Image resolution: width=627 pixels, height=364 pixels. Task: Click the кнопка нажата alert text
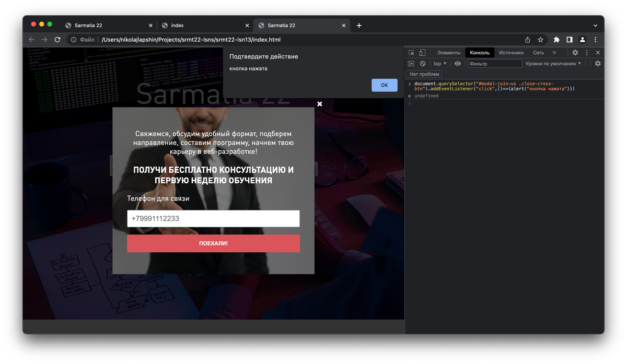(248, 68)
